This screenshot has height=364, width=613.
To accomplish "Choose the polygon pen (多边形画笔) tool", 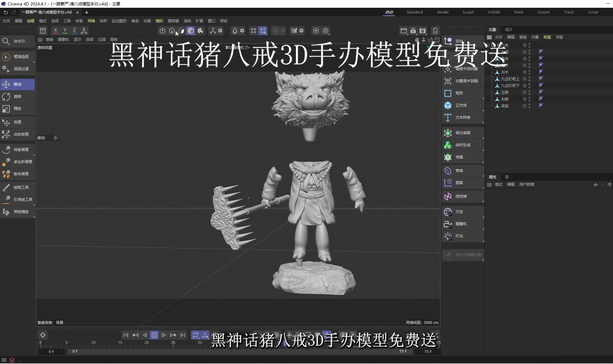I will click(x=18, y=162).
